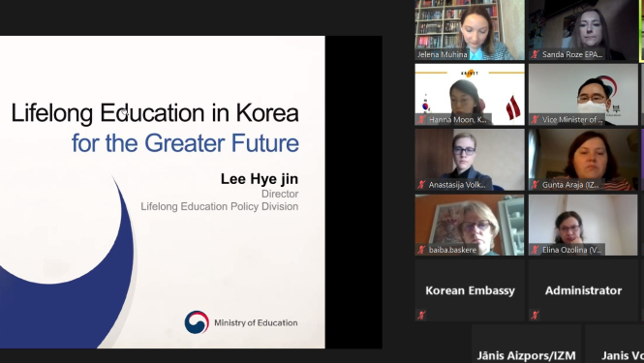The height and width of the screenshot is (363, 644).
Task: Click Gunta Araja muted microphone icon
Action: [535, 185]
